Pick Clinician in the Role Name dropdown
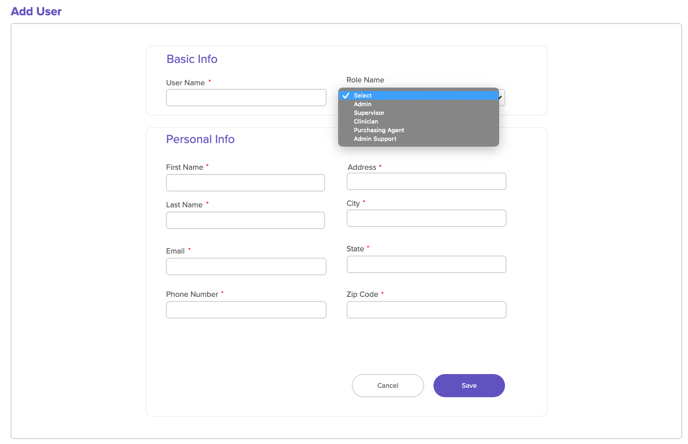The image size is (688, 444). pos(366,122)
